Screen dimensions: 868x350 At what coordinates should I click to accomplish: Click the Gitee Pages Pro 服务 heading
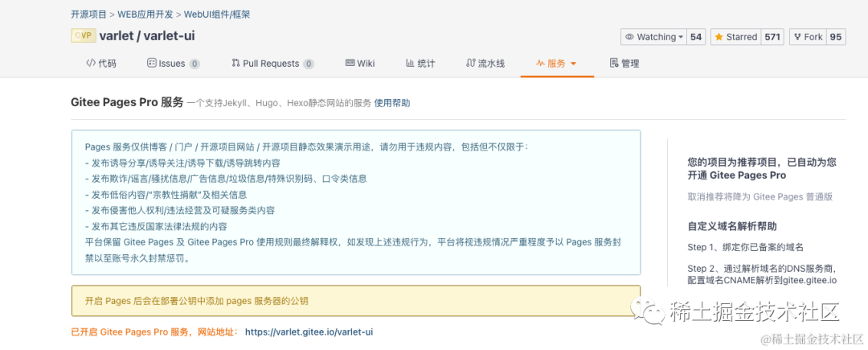[127, 102]
